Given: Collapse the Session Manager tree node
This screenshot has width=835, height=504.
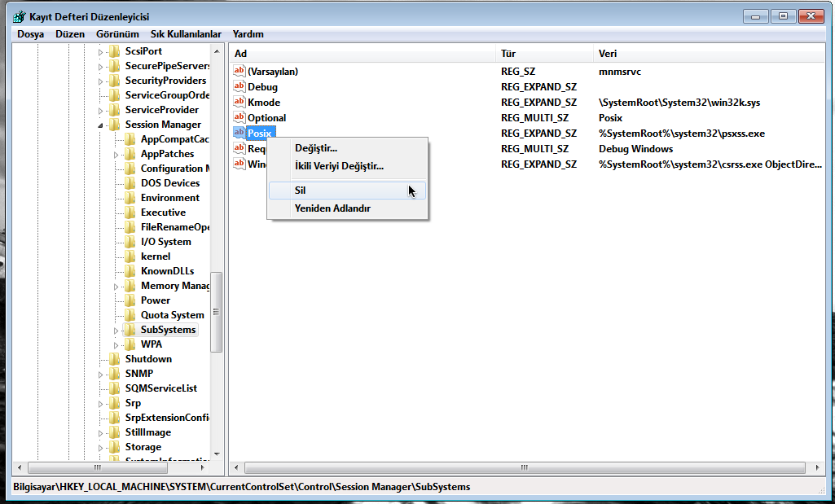Looking at the screenshot, I should [x=101, y=125].
